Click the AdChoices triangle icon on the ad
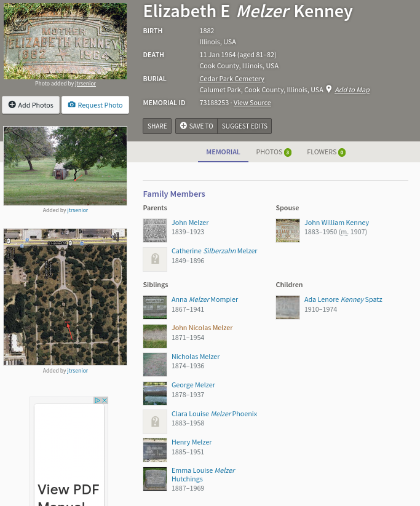This screenshot has width=420, height=506. 97,400
